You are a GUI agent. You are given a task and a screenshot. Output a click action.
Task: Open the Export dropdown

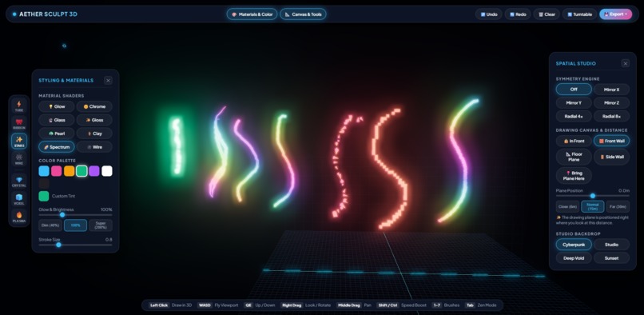click(x=616, y=14)
